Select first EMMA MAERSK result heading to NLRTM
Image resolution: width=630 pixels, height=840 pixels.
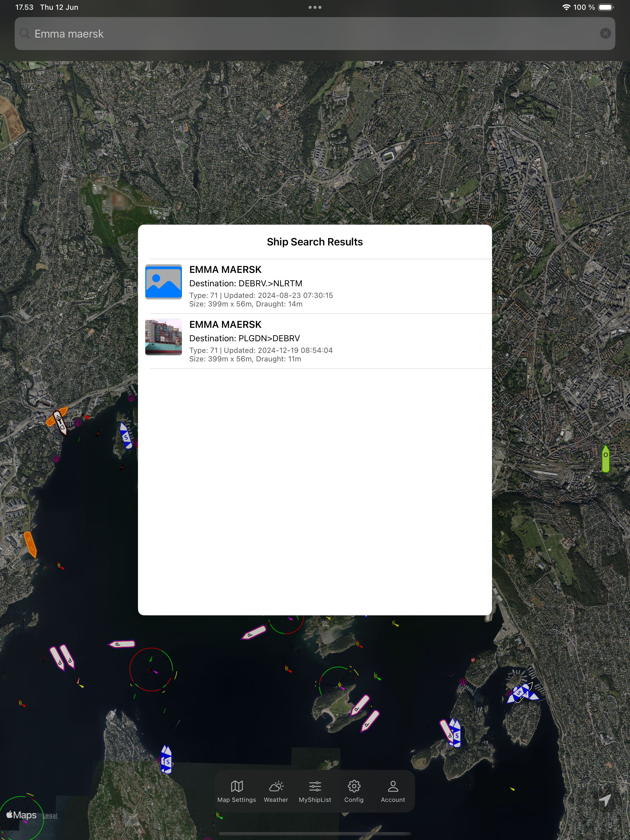click(315, 286)
